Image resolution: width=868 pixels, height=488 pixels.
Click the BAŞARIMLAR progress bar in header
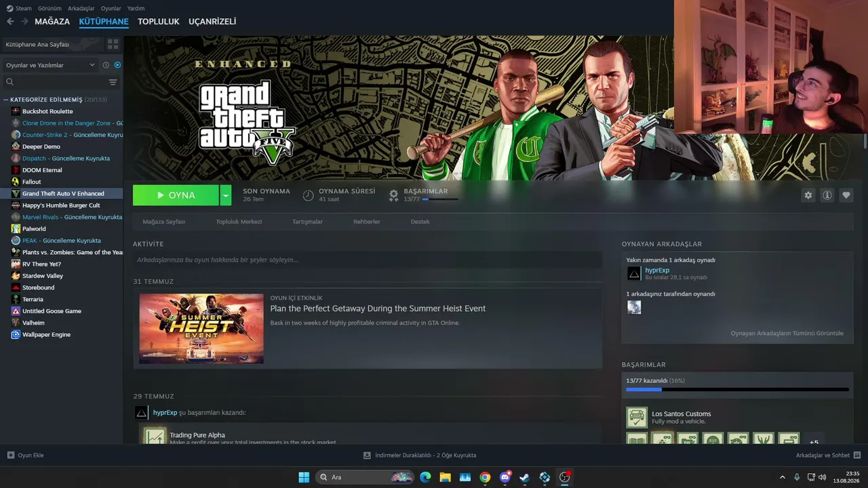tap(439, 199)
